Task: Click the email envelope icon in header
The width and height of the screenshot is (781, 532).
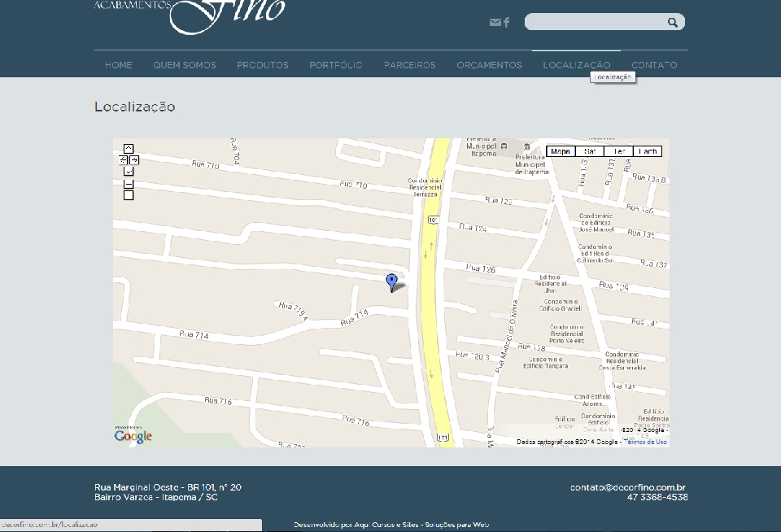Action: 495,23
